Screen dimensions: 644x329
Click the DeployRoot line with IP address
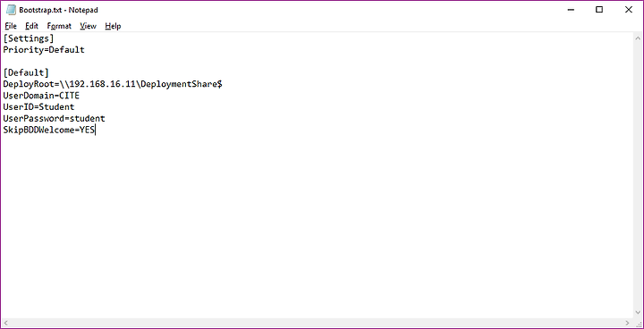point(113,84)
